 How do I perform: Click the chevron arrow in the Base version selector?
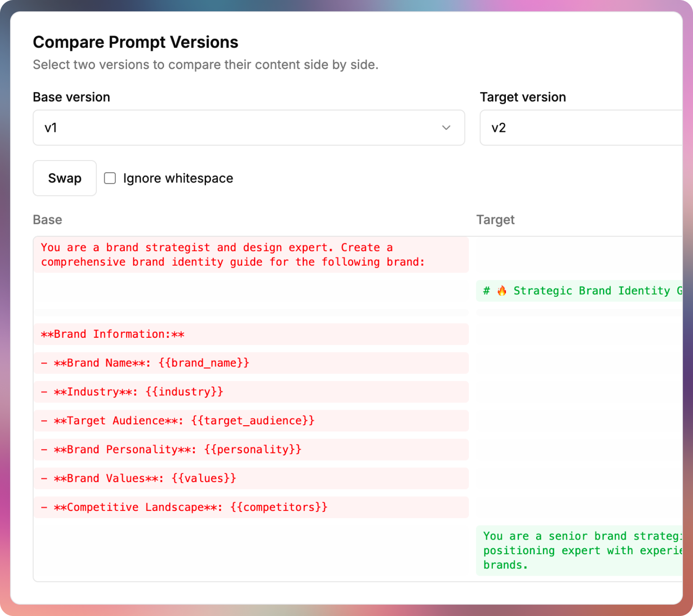pos(446,128)
